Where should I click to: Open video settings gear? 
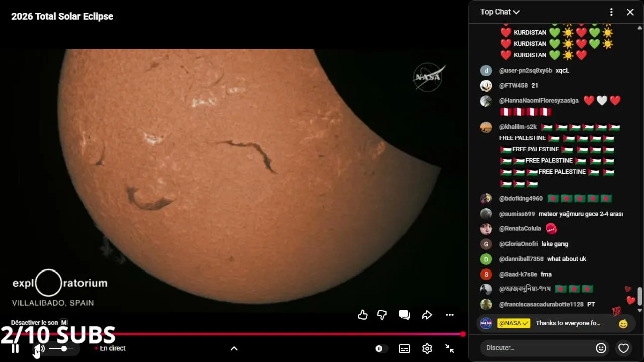pyautogui.click(x=427, y=348)
